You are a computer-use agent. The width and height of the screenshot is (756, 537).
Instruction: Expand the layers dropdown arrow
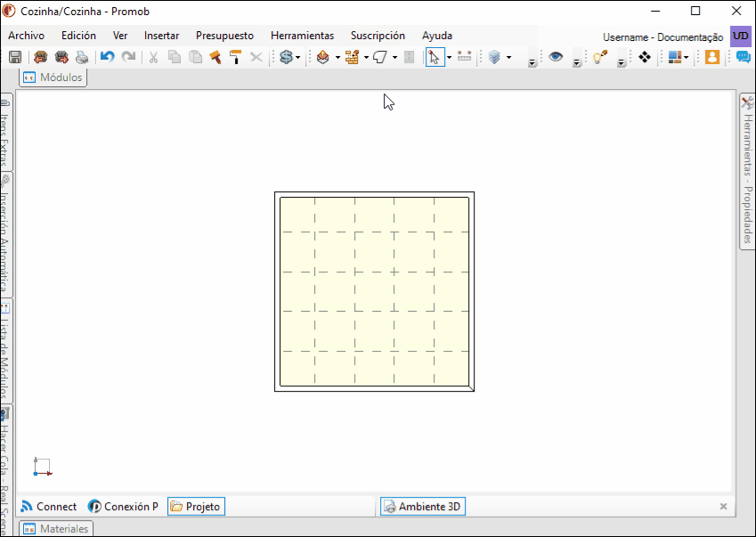508,57
